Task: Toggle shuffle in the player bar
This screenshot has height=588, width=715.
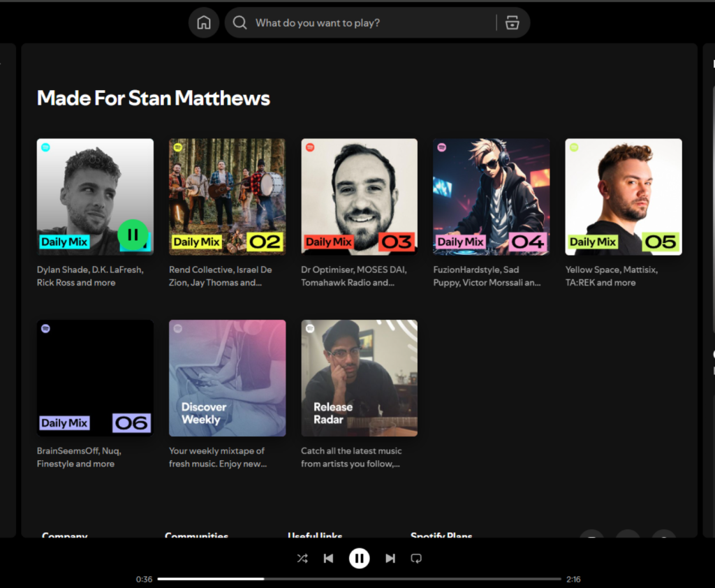Action: (302, 559)
